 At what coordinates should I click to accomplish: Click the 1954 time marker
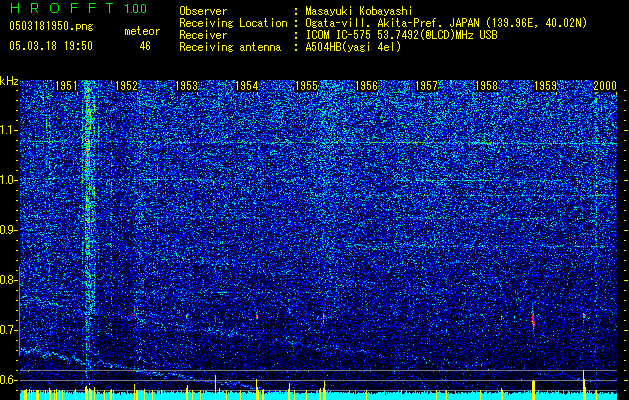246,86
